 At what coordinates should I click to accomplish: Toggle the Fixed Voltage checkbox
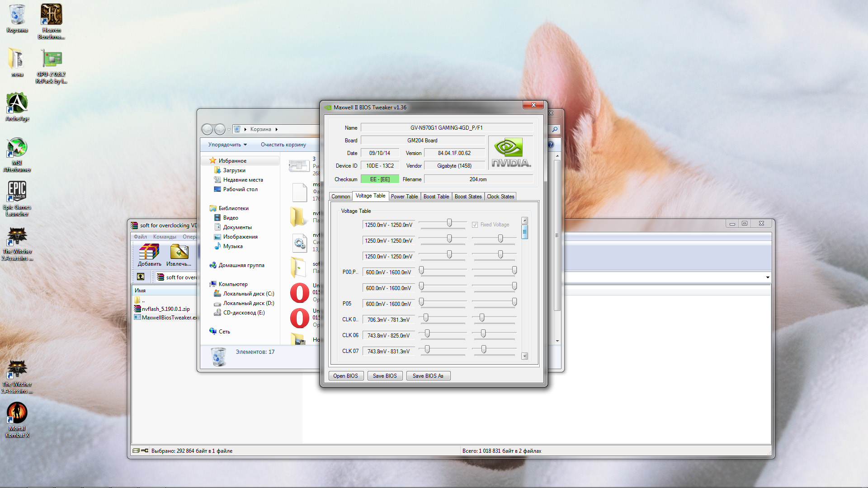click(x=475, y=225)
